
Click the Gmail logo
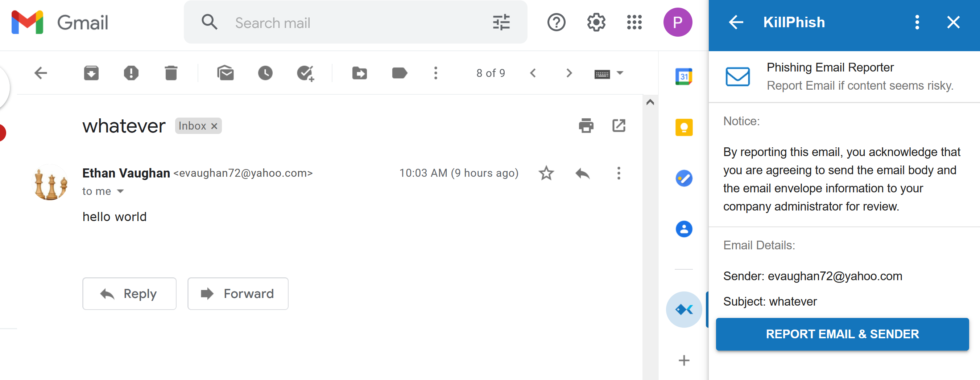click(60, 23)
